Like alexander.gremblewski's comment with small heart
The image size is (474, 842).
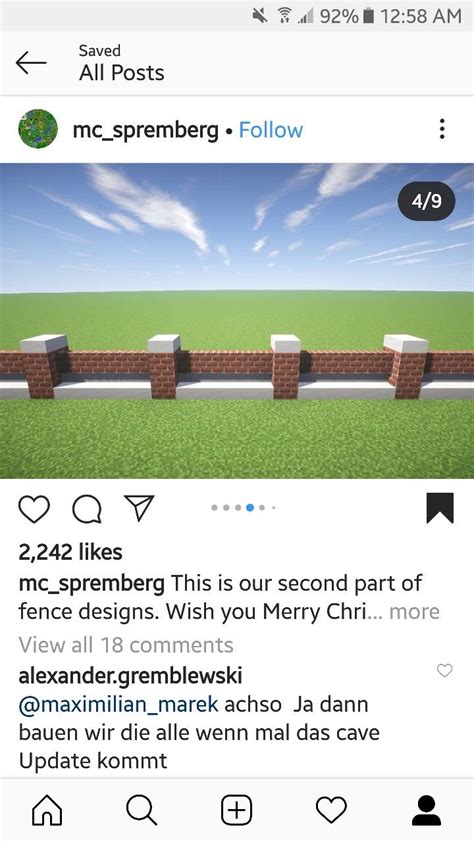[x=444, y=670]
